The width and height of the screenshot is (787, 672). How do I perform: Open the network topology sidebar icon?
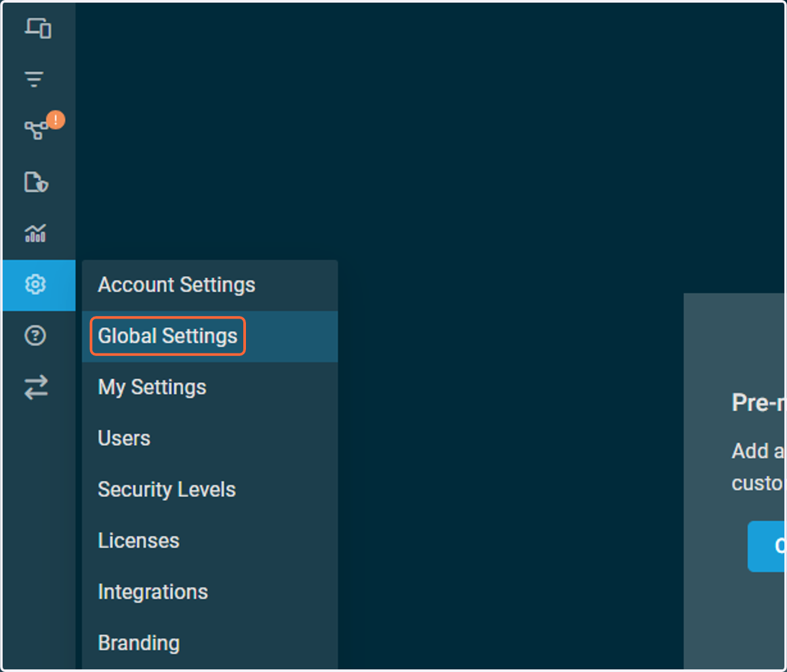pos(35,130)
